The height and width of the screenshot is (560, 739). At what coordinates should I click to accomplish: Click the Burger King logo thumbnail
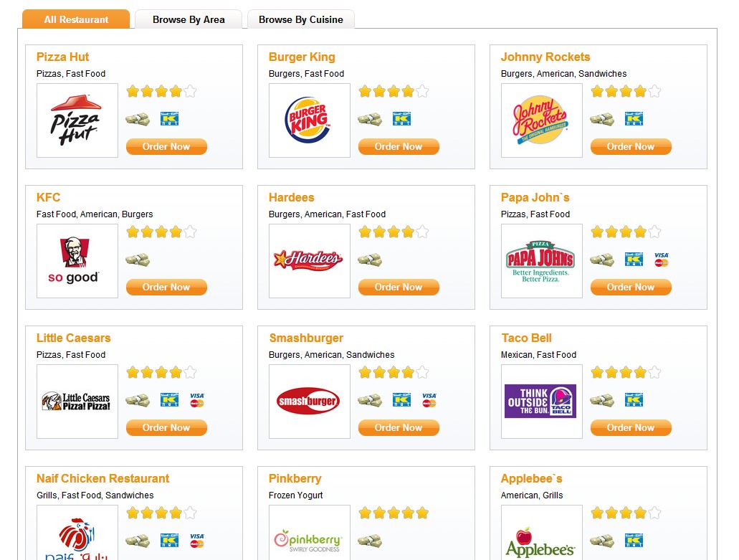(x=310, y=120)
